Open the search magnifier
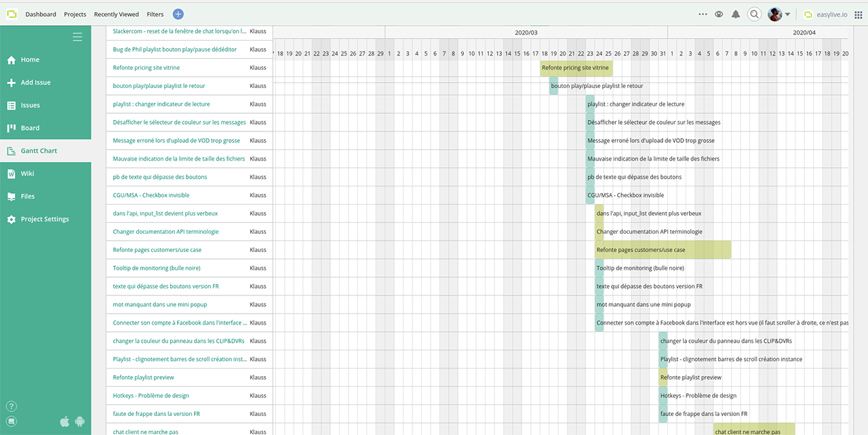Screen dimensions: 868x435 pyautogui.click(x=754, y=13)
